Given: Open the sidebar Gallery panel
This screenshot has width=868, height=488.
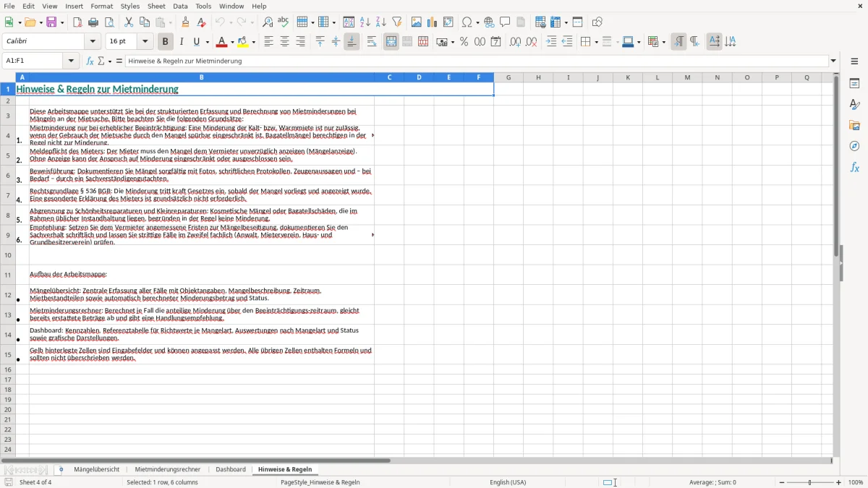Looking at the screenshot, I should coord(854,125).
